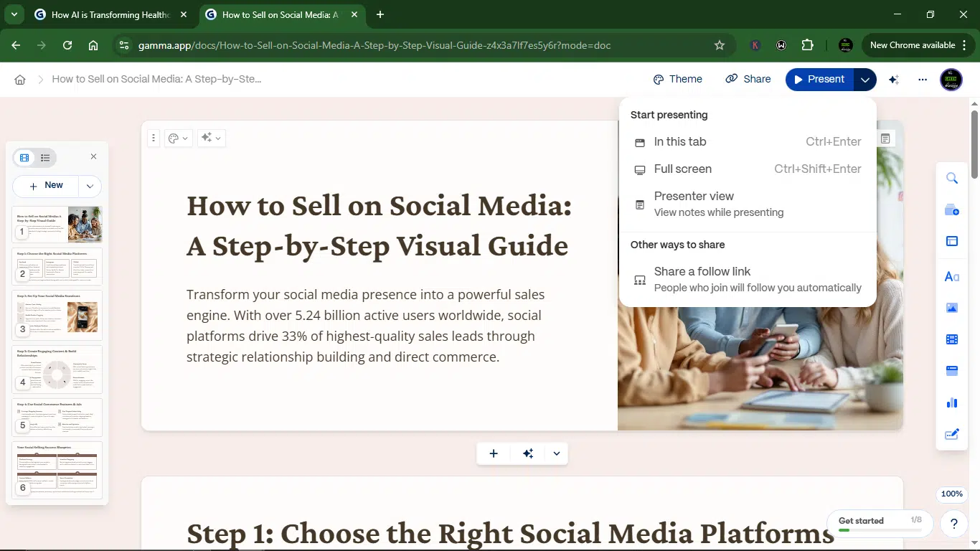Image resolution: width=980 pixels, height=551 pixels.
Task: Open the card templates icon in sidebar
Action: tap(952, 241)
